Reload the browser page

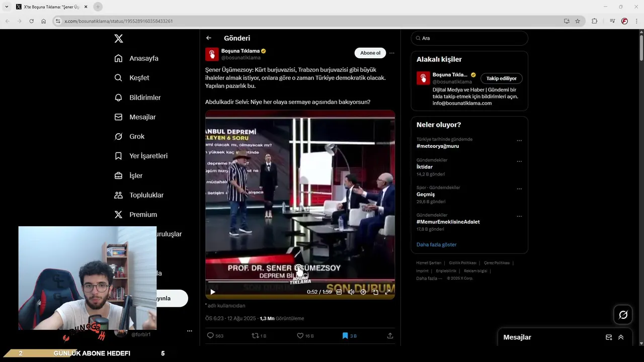point(31,21)
